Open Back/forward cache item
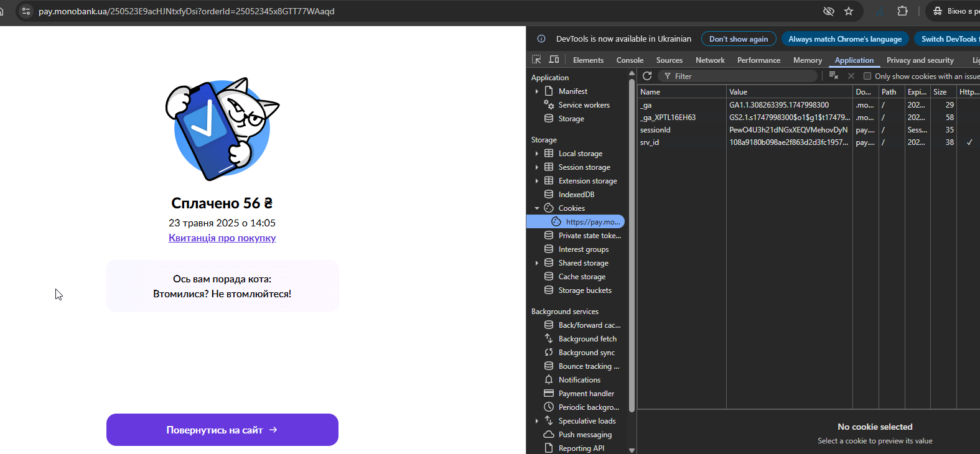 point(589,325)
